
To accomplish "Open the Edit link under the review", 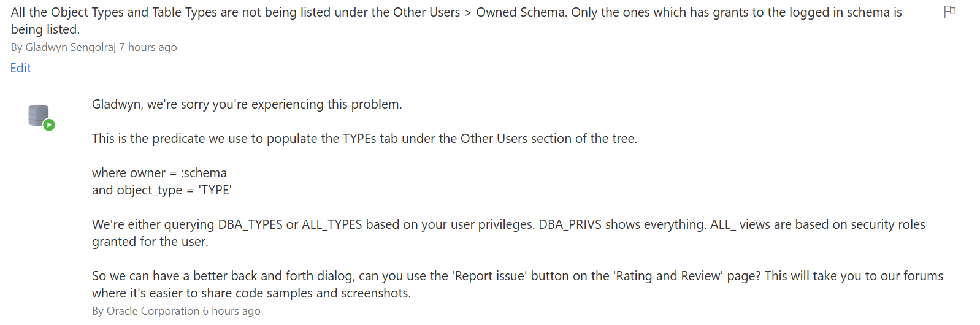I will pos(21,68).
